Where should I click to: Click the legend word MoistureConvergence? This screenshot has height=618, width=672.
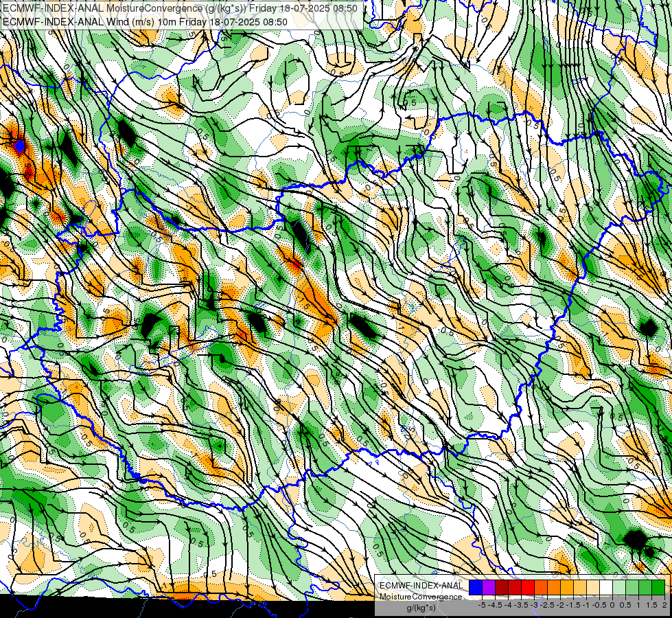click(421, 597)
